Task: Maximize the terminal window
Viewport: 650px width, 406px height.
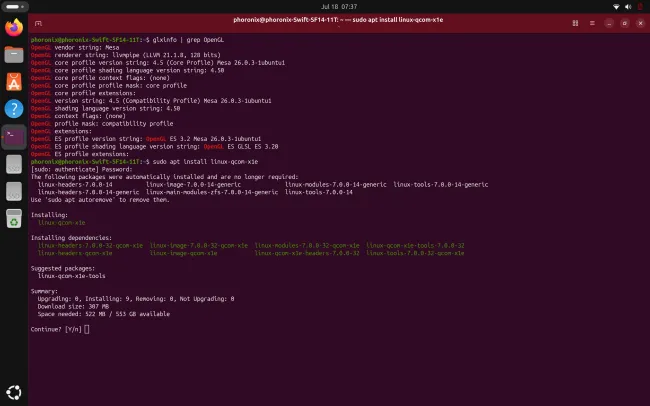Action: pyautogui.click(x=625, y=23)
